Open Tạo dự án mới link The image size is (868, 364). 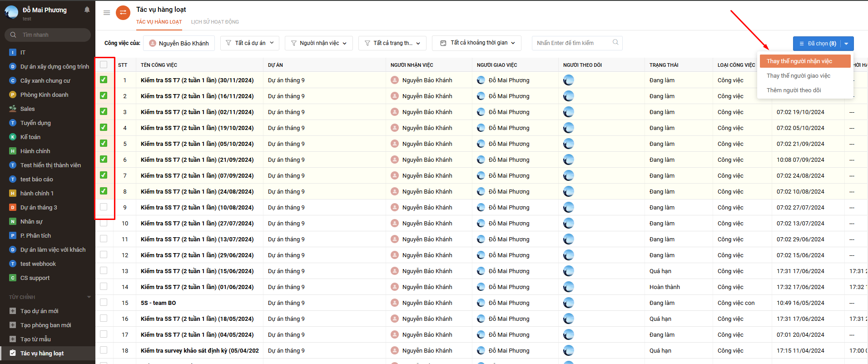coord(39,311)
